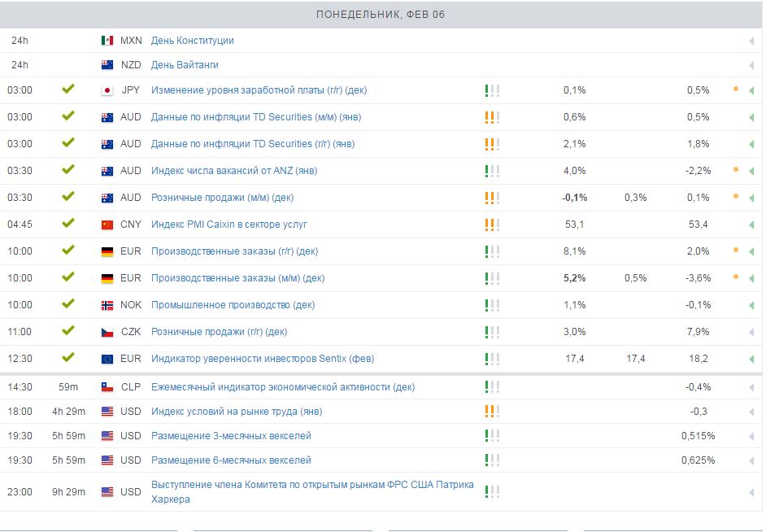Toggle the checkmark on the CNY Caixin row
This screenshot has width=766, height=532.
(x=68, y=223)
